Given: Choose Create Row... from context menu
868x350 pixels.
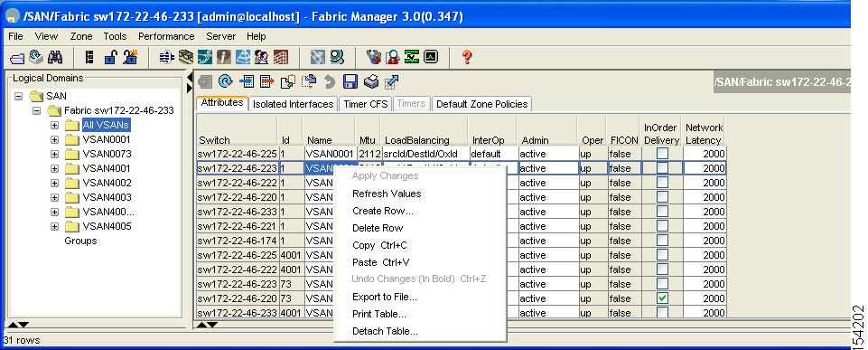Looking at the screenshot, I should coord(383,211).
